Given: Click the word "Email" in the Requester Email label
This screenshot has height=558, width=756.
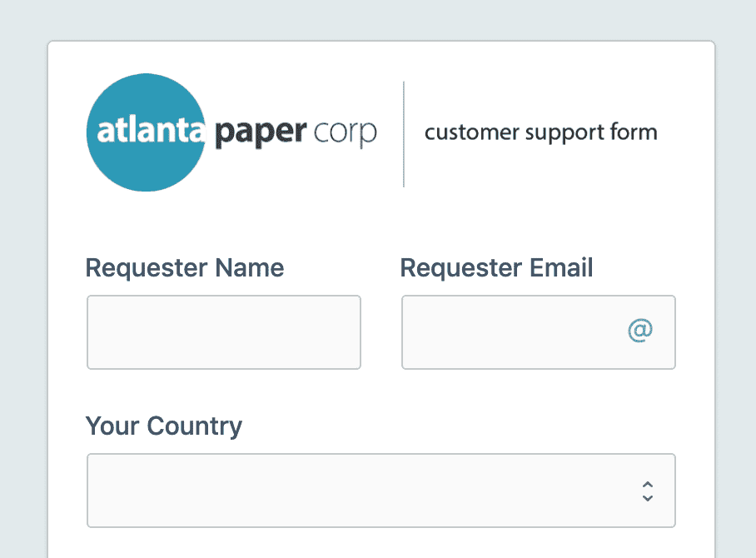Looking at the screenshot, I should tap(561, 267).
